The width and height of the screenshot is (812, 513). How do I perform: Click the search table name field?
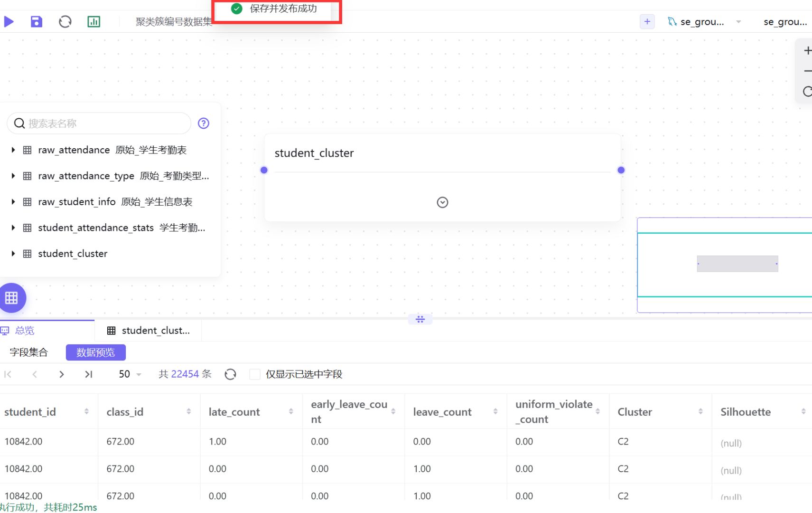coord(99,123)
